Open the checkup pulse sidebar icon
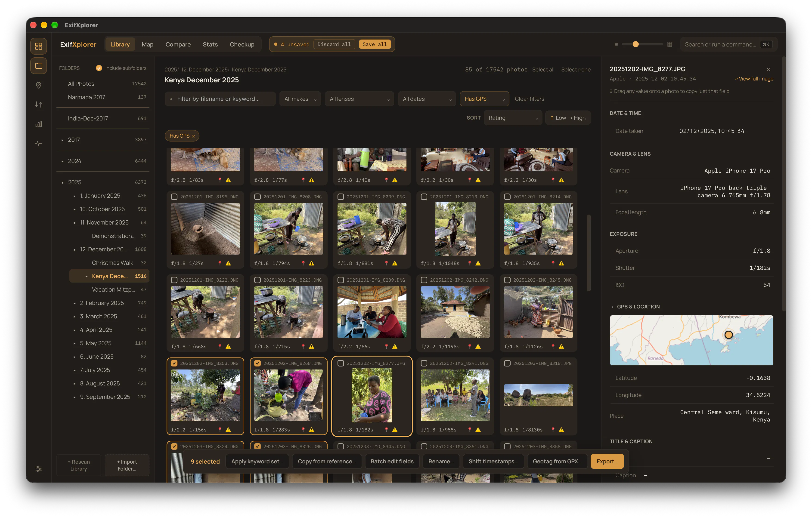812x517 pixels. (x=38, y=143)
